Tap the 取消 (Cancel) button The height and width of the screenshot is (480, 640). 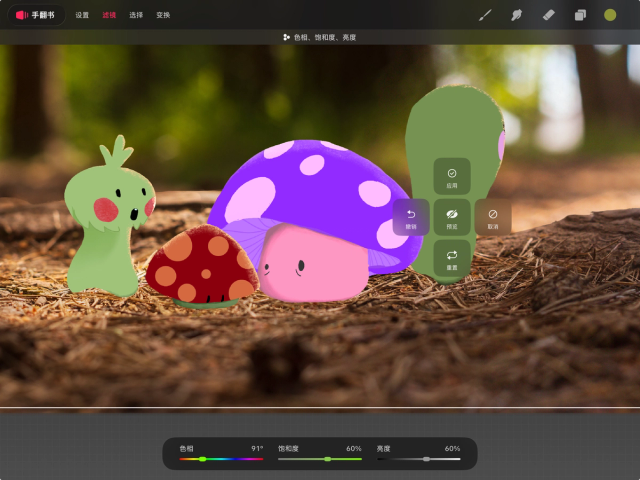point(493,217)
